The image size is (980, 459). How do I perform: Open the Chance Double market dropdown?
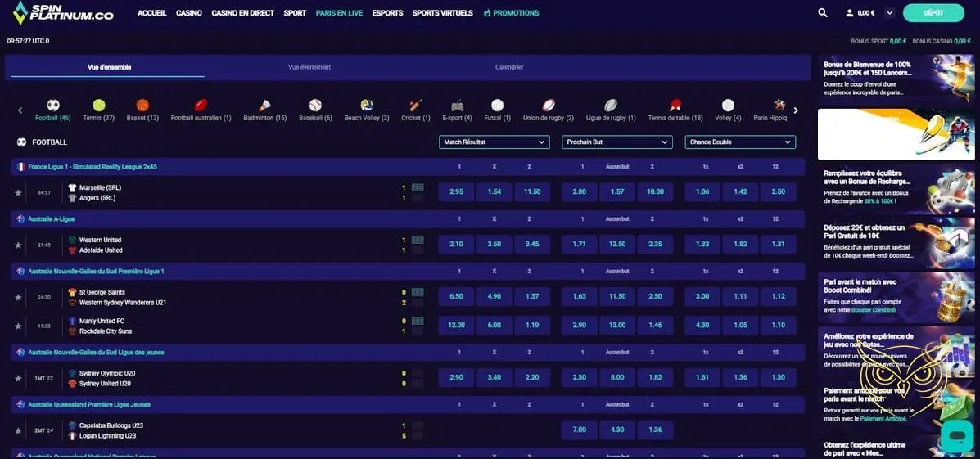740,142
